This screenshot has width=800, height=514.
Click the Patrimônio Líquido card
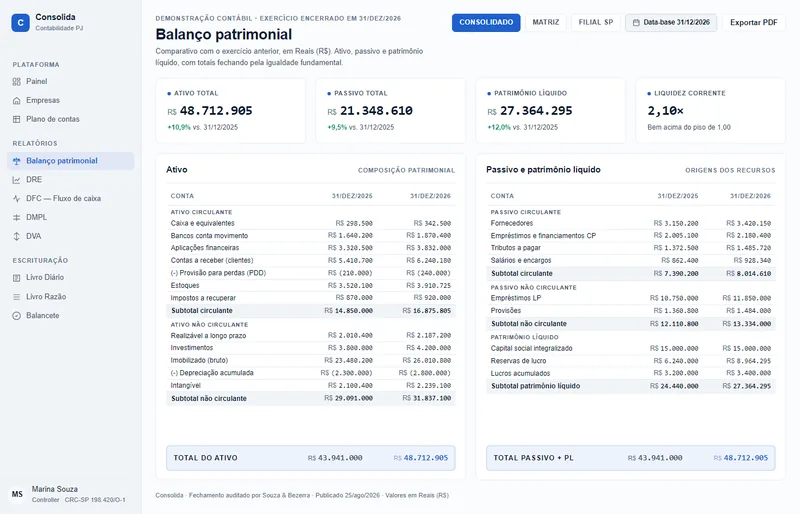coord(551,111)
